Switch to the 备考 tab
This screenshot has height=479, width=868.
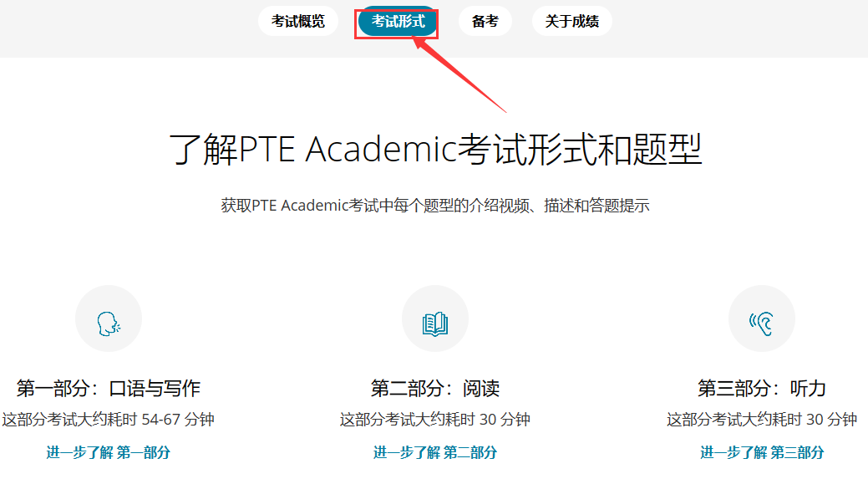[x=485, y=22]
